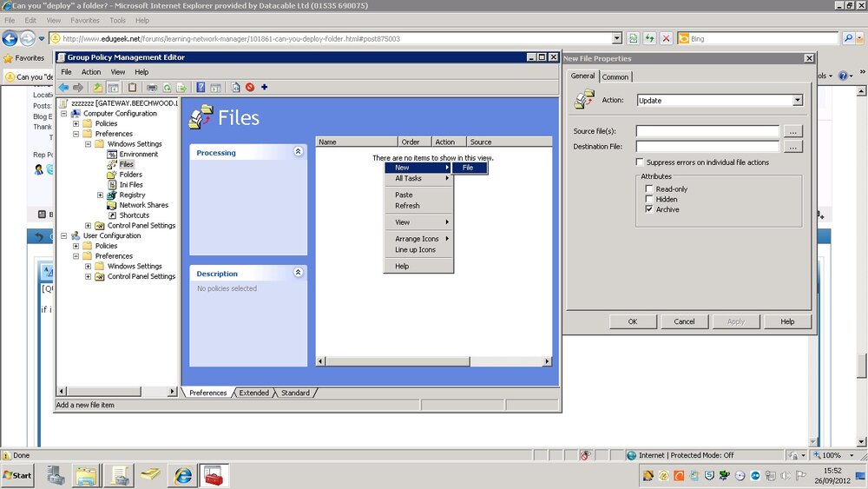Screen dimensions: 868x489
Task: Uncheck the Archive attribute checkbox
Action: (649, 208)
